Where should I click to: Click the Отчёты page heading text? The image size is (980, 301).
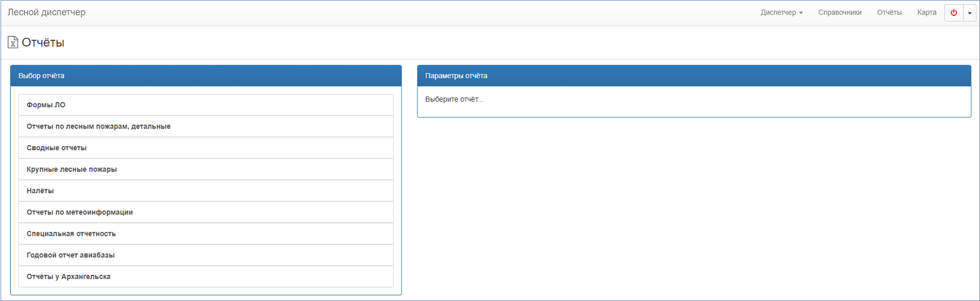43,43
